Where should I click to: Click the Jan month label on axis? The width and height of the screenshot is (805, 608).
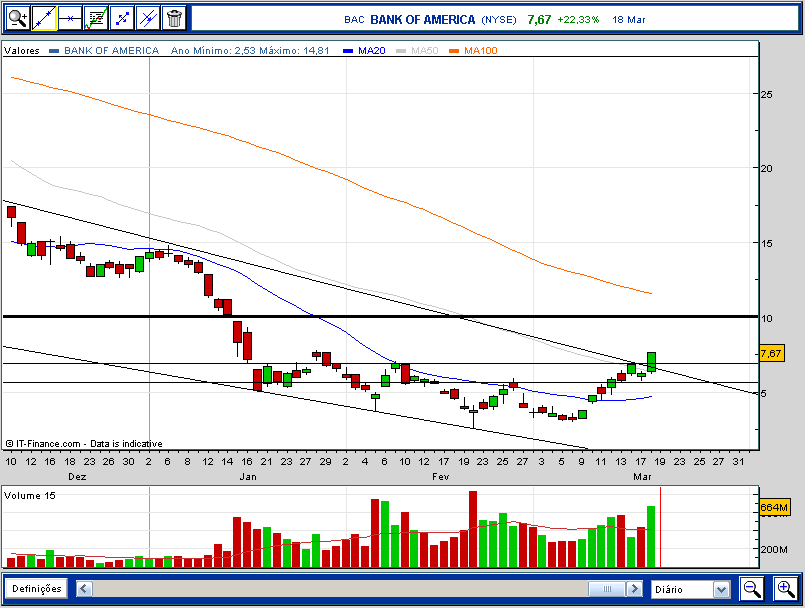[248, 477]
